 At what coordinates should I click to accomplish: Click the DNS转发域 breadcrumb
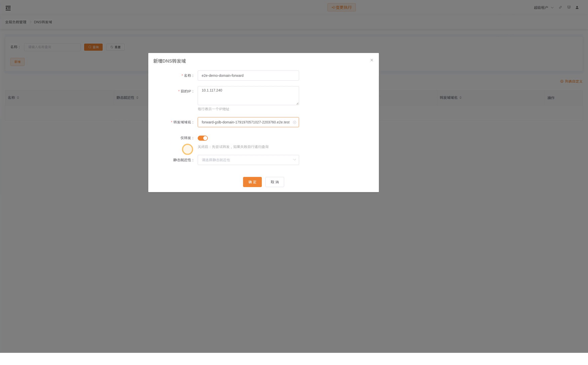[x=43, y=22]
